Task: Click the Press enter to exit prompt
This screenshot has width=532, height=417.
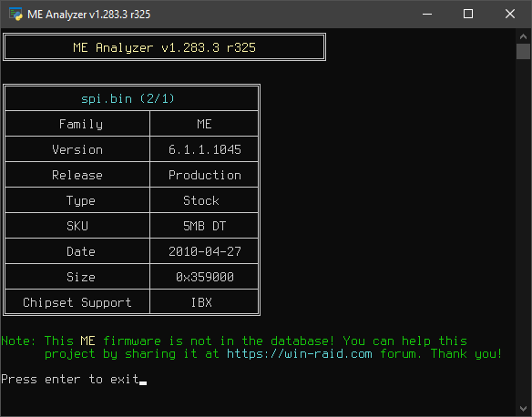Action: coord(70,380)
